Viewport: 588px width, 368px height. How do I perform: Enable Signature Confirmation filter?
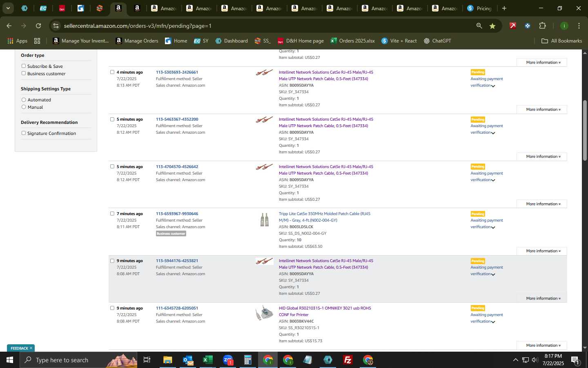click(24, 133)
